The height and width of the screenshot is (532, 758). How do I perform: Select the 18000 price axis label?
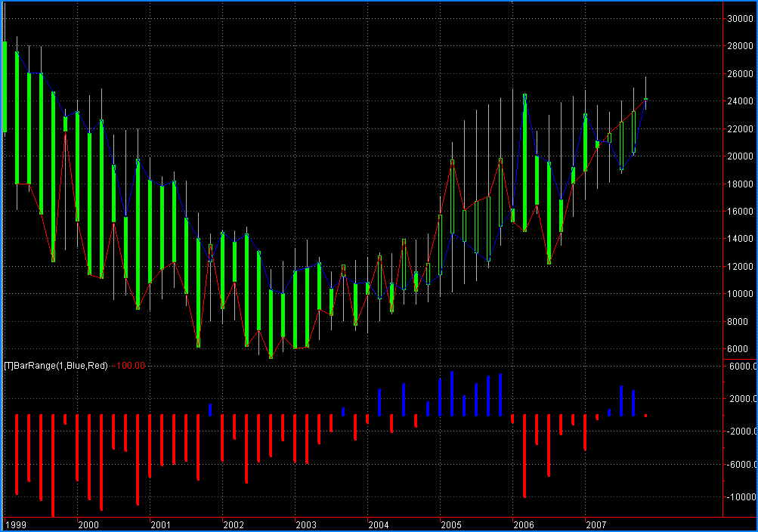pos(740,184)
